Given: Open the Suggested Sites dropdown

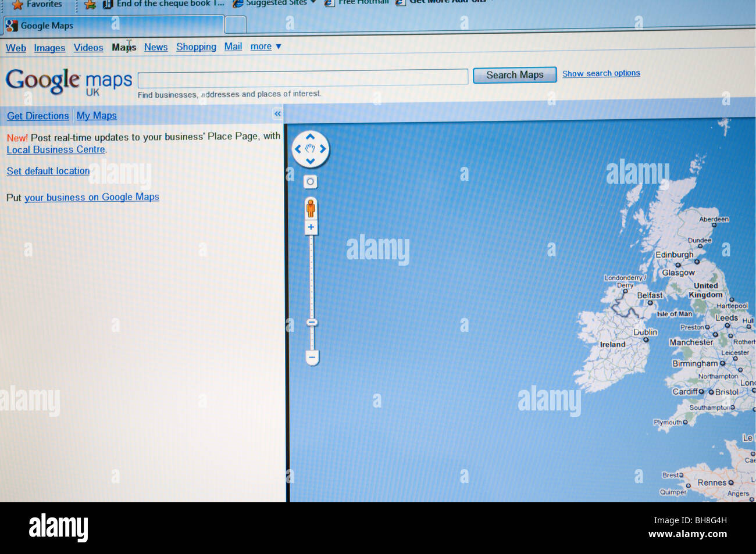Looking at the screenshot, I should click(x=274, y=3).
